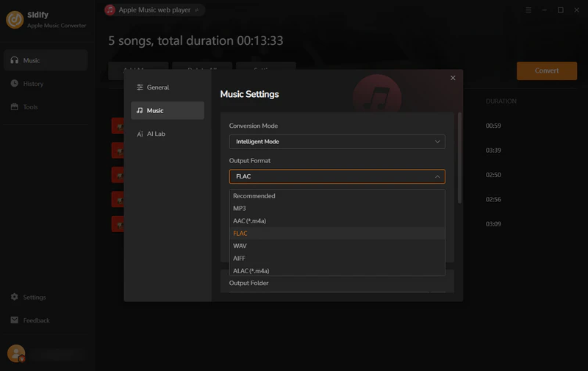
Task: Click the 02:56 song duration
Action: pos(493,199)
